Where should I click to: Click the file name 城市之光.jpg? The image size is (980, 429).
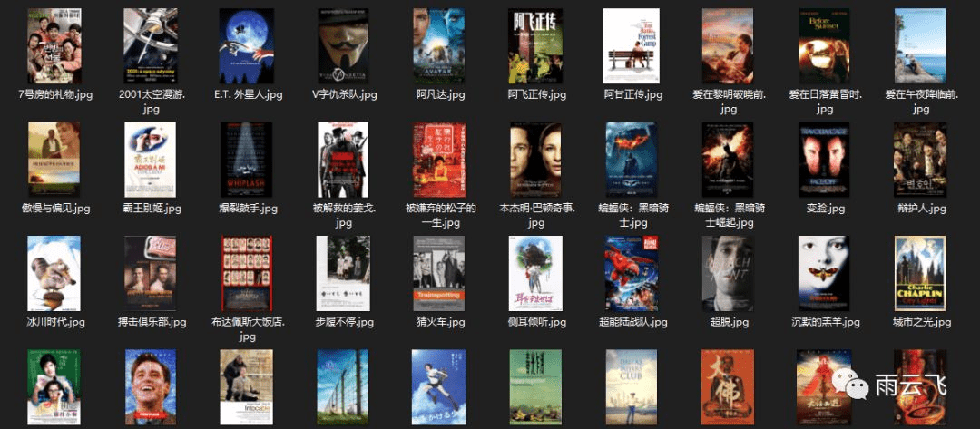[921, 322]
